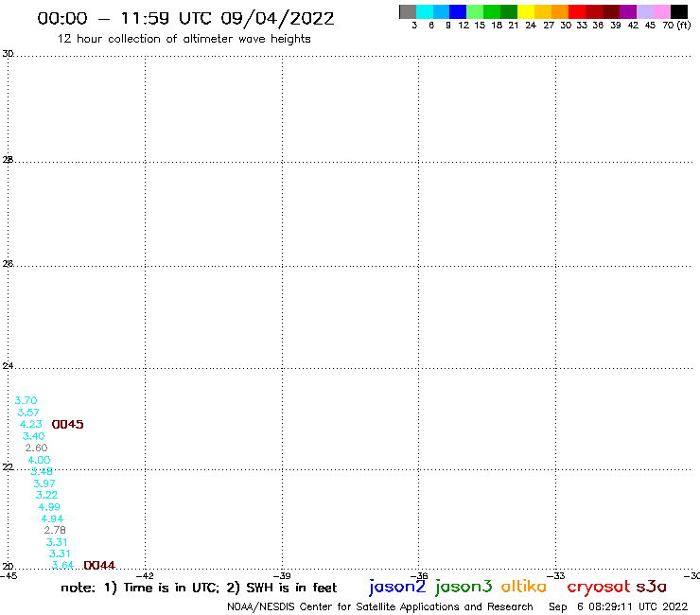Screen dimensions: 700x615
Task: Click wave height value 3.70
Action: (26, 400)
